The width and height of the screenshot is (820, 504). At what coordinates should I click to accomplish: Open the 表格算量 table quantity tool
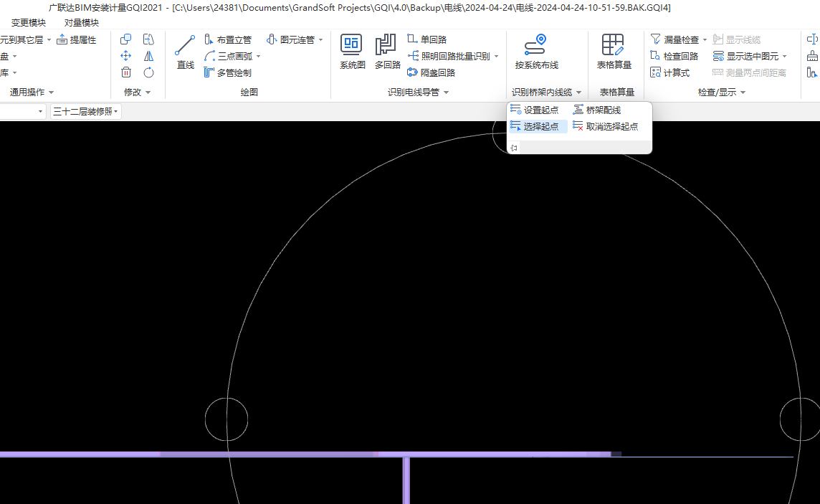[614, 52]
